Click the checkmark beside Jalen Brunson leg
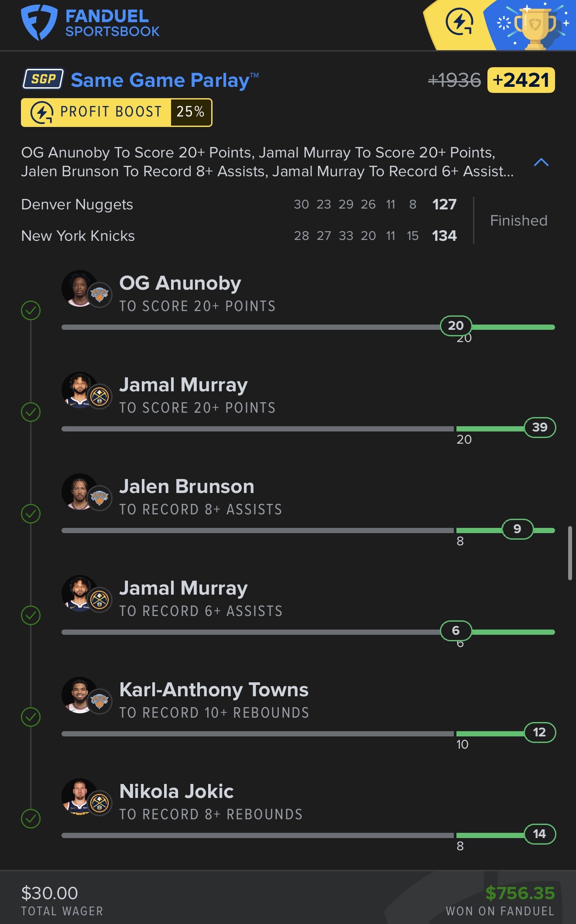Image resolution: width=576 pixels, height=924 pixels. pos(31,514)
